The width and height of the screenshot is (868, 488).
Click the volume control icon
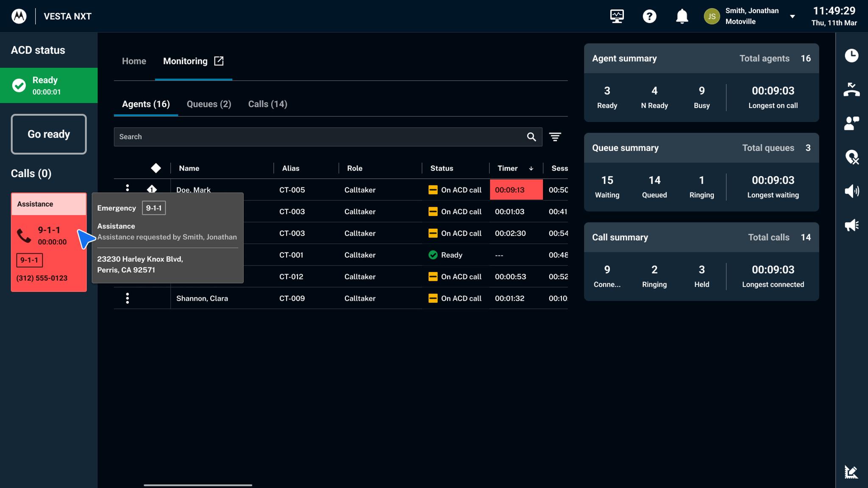click(x=852, y=191)
